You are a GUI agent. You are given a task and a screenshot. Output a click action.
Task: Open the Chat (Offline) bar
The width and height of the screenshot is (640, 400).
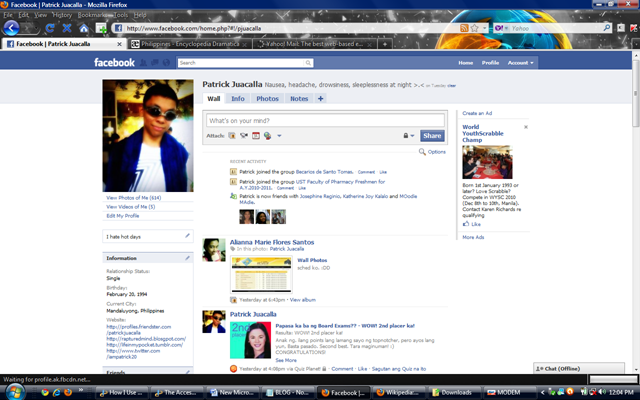tap(579, 368)
